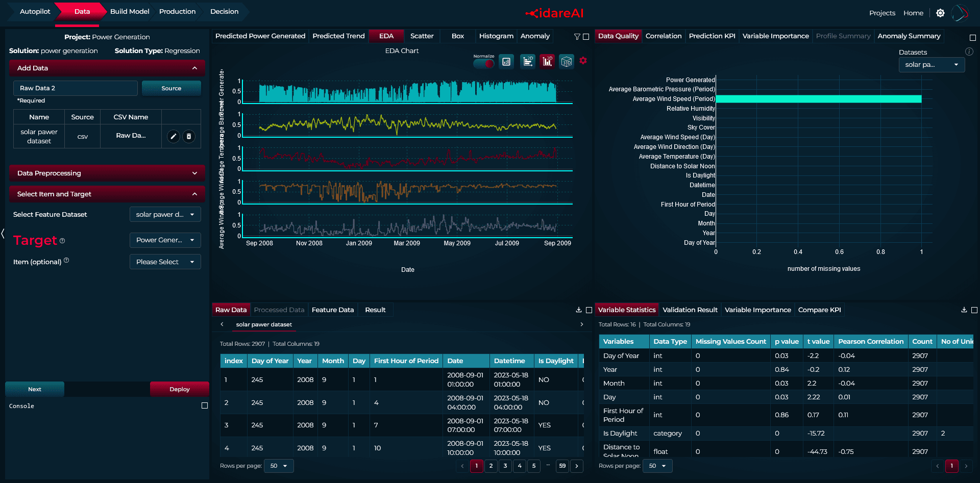Switch to the Correlation tab
980x483 pixels.
(x=663, y=36)
